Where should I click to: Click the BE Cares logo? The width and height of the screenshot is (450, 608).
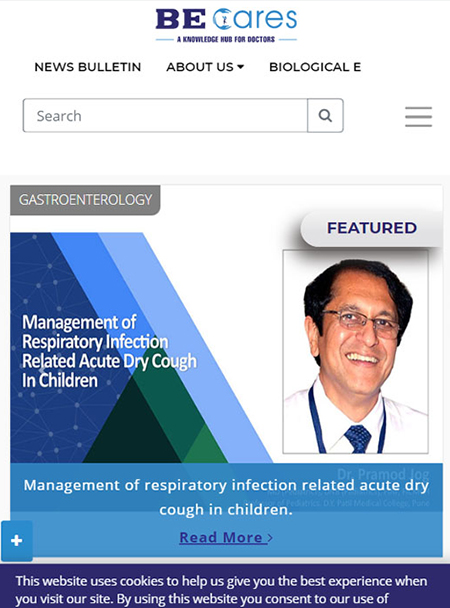pyautogui.click(x=226, y=25)
